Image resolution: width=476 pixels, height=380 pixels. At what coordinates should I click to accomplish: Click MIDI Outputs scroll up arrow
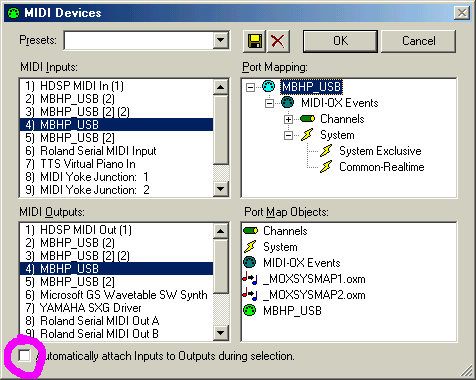pos(221,231)
